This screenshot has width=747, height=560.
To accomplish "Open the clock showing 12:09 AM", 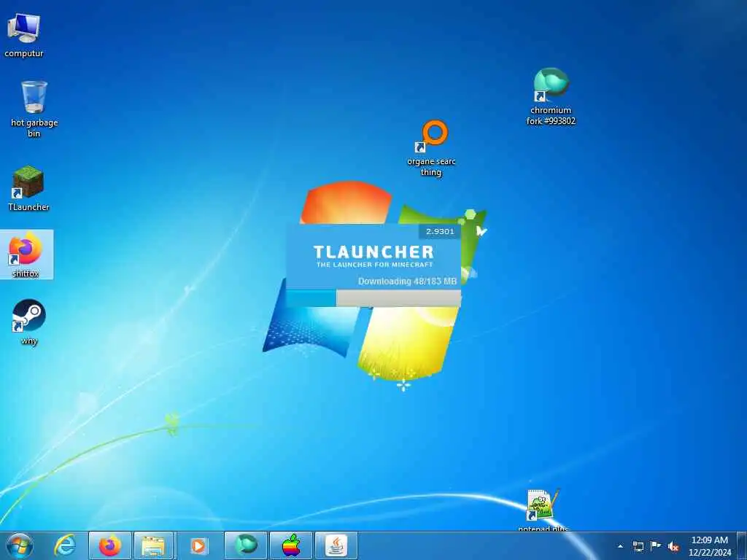I will click(x=709, y=545).
